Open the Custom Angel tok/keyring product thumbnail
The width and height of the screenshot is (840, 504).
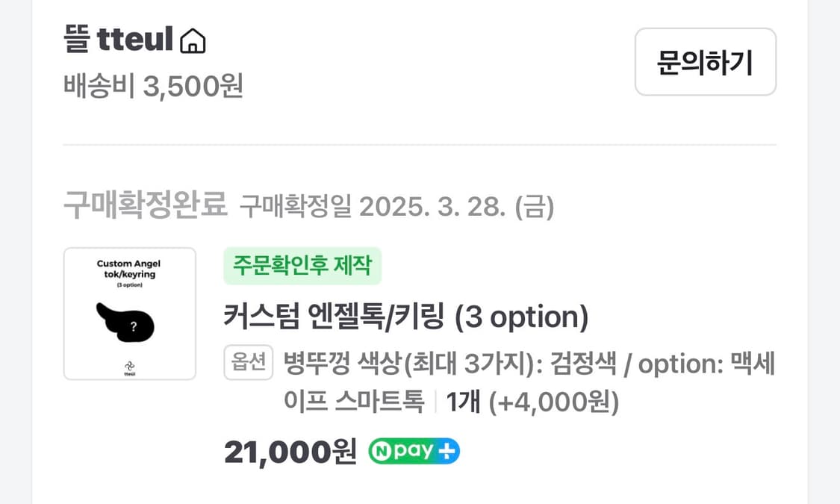coord(129,314)
